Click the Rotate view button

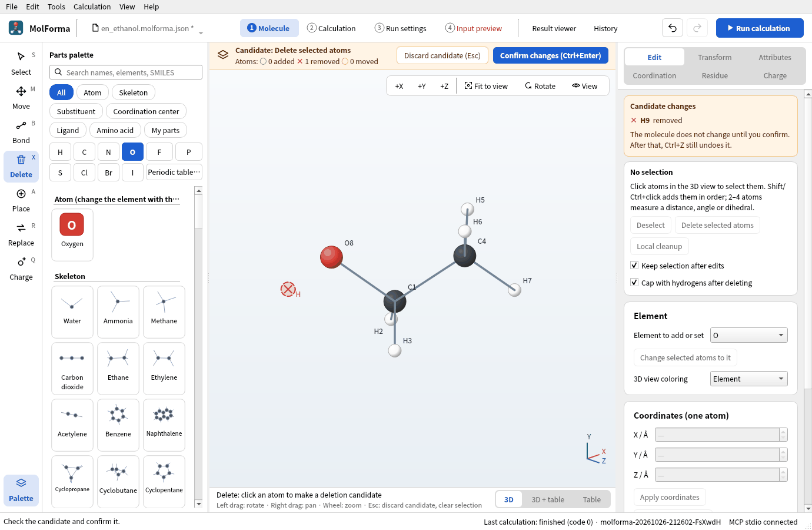(540, 86)
